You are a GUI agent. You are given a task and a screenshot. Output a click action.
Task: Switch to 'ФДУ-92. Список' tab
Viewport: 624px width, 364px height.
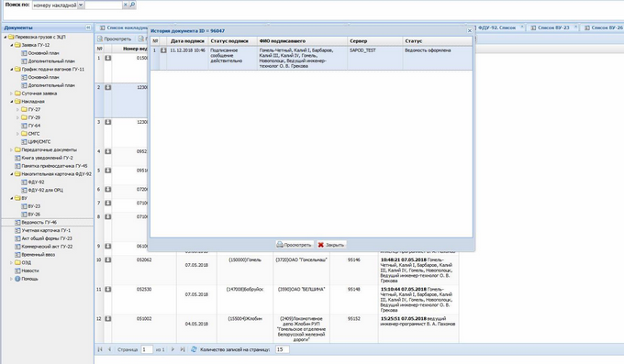pyautogui.click(x=496, y=28)
